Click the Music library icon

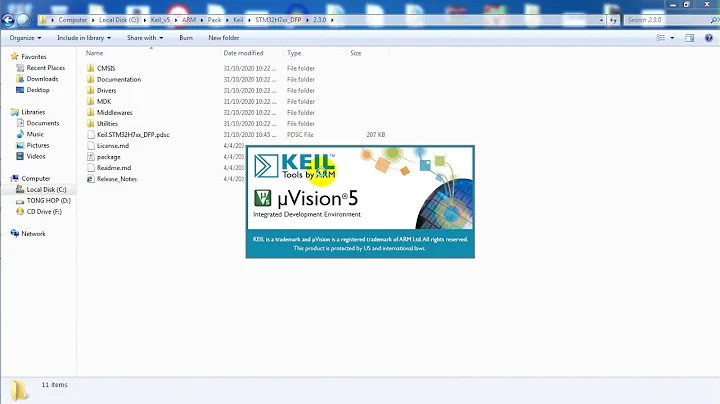pyautogui.click(x=20, y=134)
